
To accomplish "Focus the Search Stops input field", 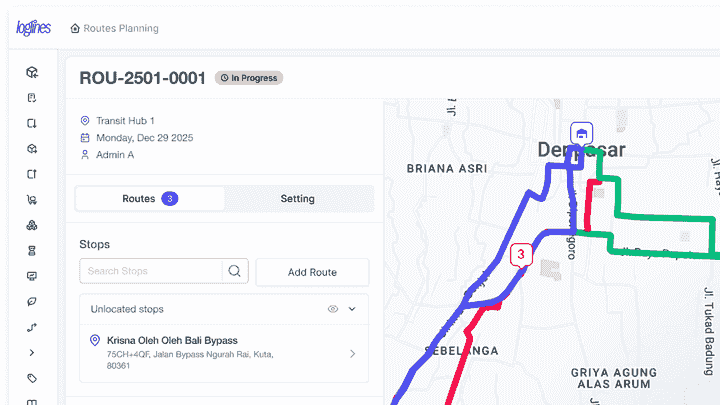I will click(x=151, y=271).
